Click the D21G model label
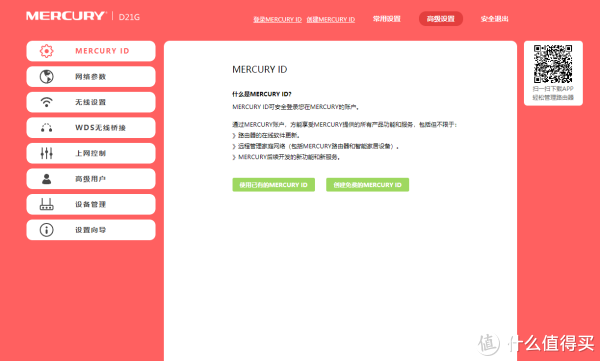600x361 pixels. tap(129, 17)
